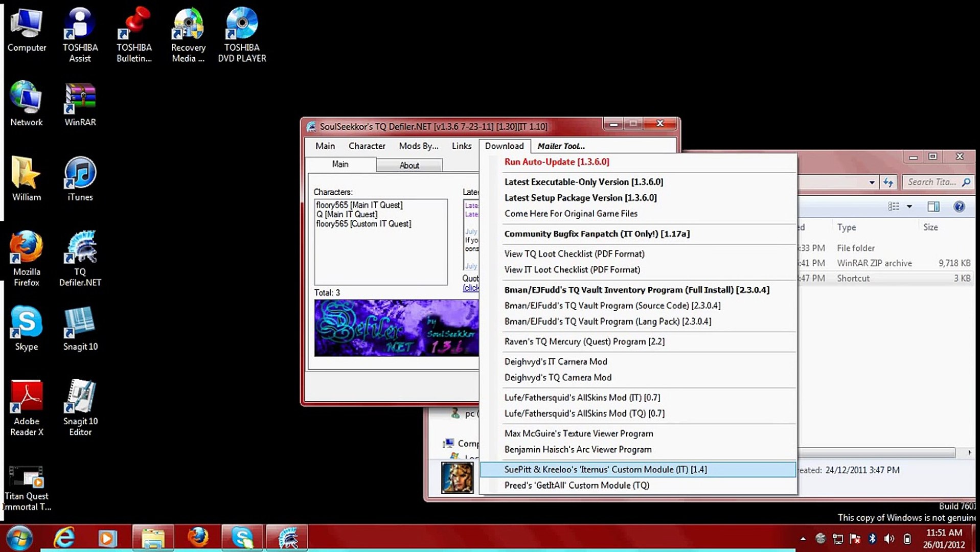Open the Windows Start menu
The image size is (980, 552).
19,538
